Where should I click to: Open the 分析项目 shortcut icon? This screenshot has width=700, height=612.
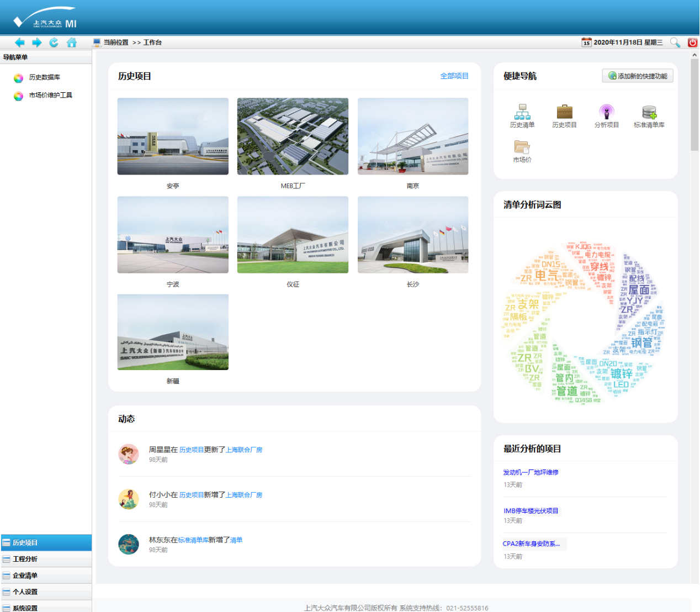coord(606,112)
